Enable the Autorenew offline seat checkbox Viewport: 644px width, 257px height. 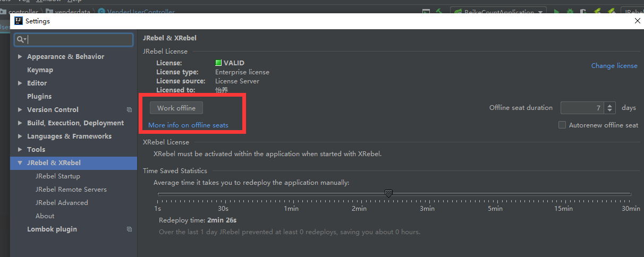tap(562, 125)
